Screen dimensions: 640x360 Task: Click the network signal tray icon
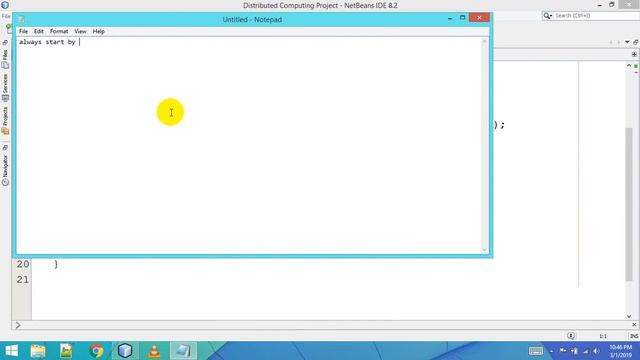tap(586, 351)
